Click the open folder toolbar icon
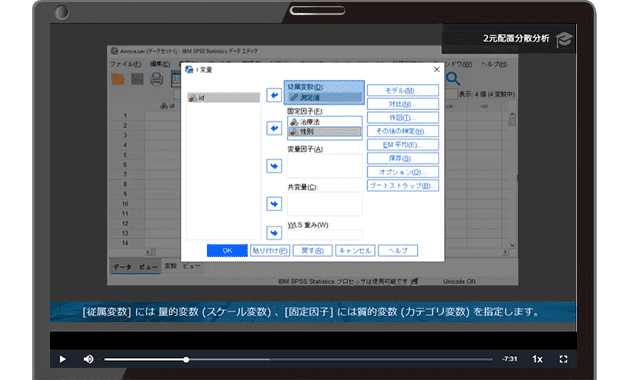The image size is (630, 380). [x=118, y=79]
